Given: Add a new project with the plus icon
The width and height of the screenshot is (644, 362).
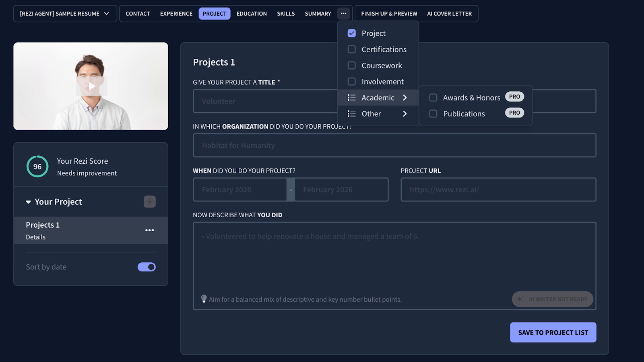Looking at the screenshot, I should (150, 202).
